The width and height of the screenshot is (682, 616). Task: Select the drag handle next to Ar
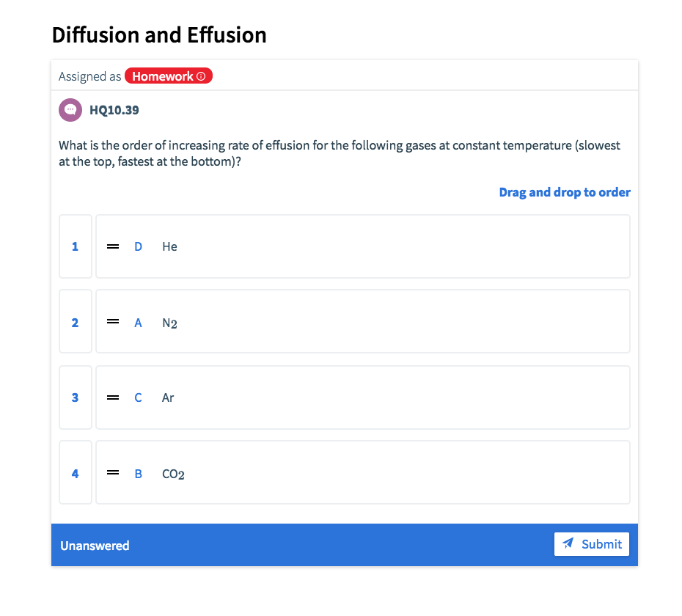[112, 397]
